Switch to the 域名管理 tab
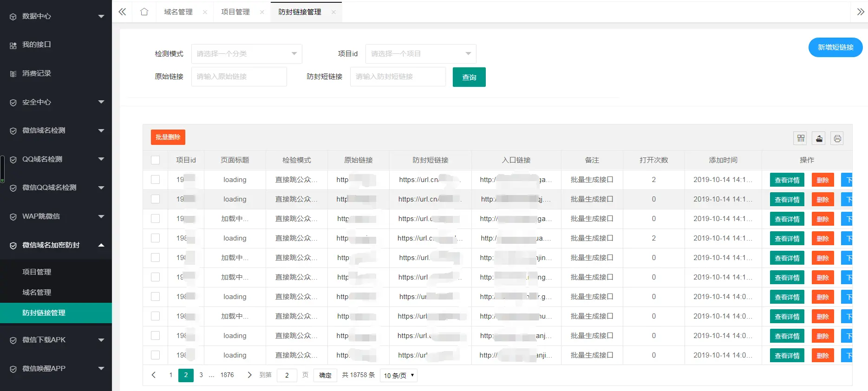Viewport: 868px width, 391px height. coord(178,12)
